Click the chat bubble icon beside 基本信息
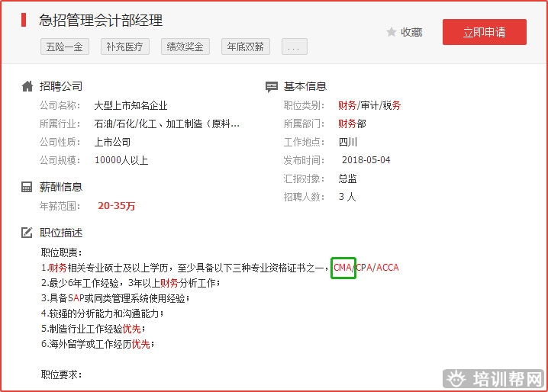The height and width of the screenshot is (392, 548). (x=272, y=86)
